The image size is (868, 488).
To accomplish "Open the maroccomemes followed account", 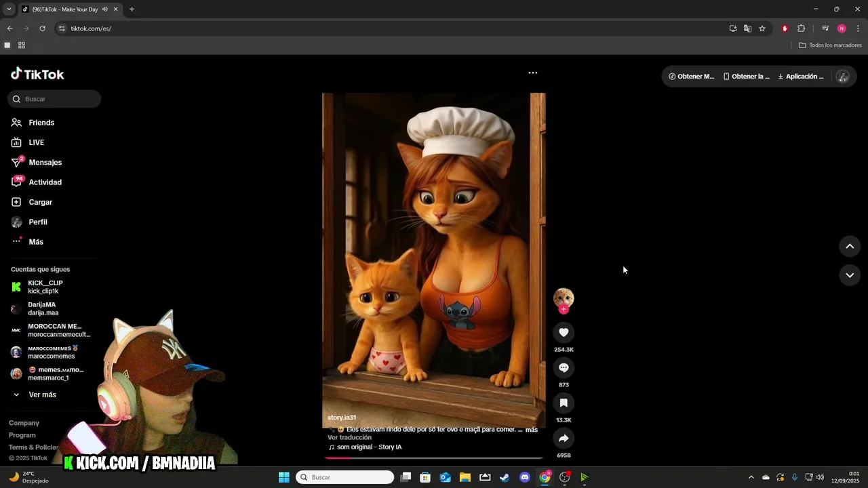I will 53,352.
